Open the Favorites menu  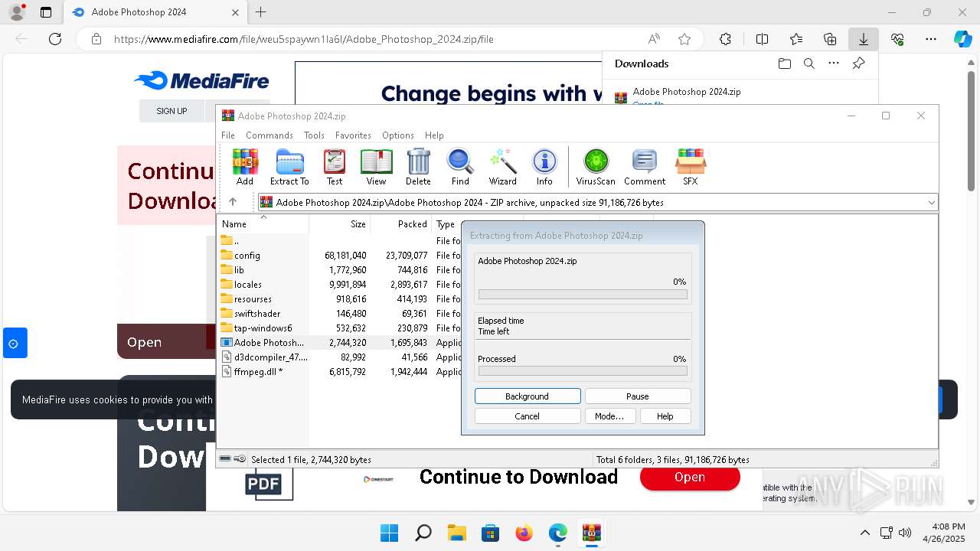353,135
